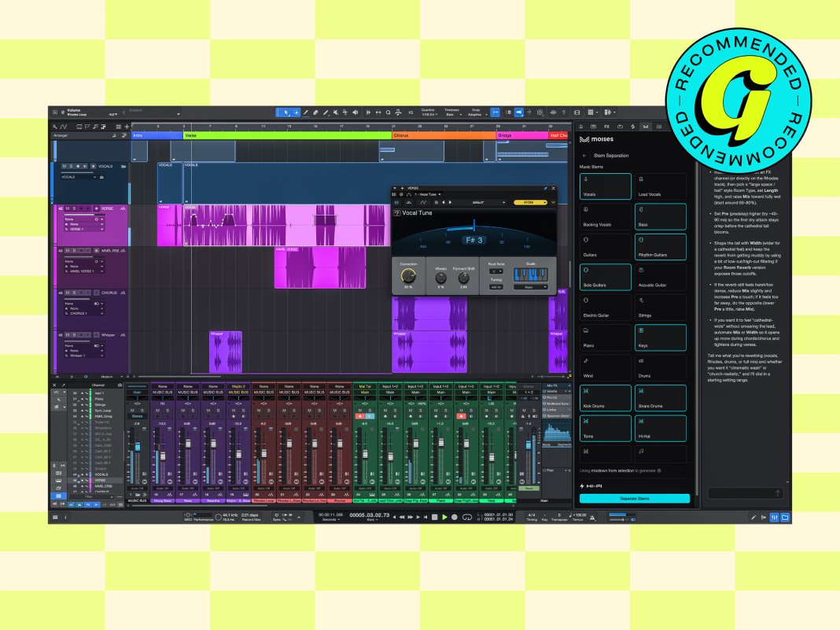Image resolution: width=840 pixels, height=630 pixels.
Task: Click the HI-FI option above Separate Stems
Action: point(591,486)
